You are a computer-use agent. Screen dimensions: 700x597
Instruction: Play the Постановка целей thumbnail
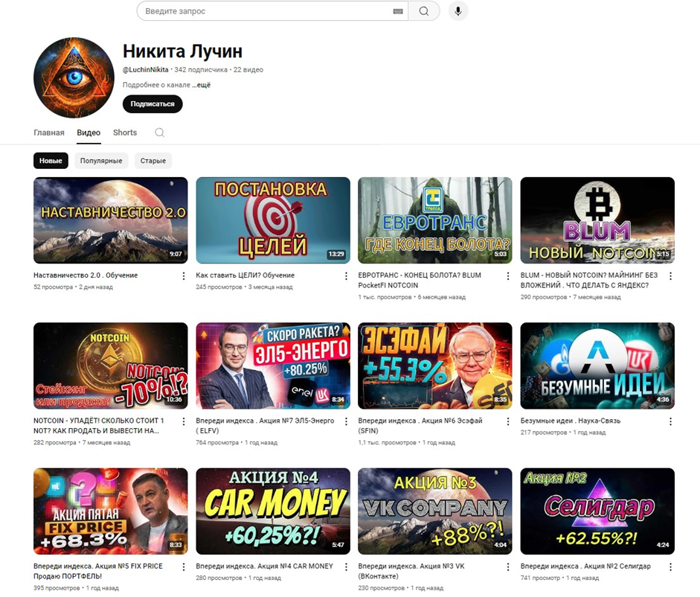tap(273, 220)
